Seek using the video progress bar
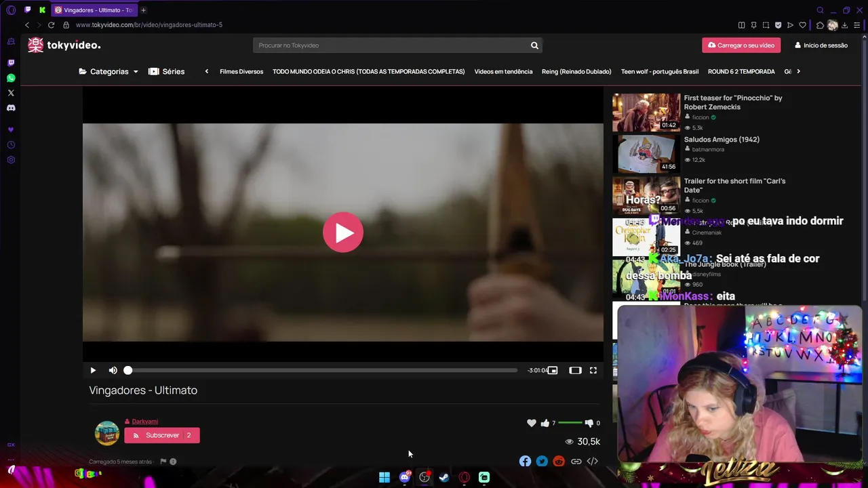The image size is (868, 488). tap(322, 370)
